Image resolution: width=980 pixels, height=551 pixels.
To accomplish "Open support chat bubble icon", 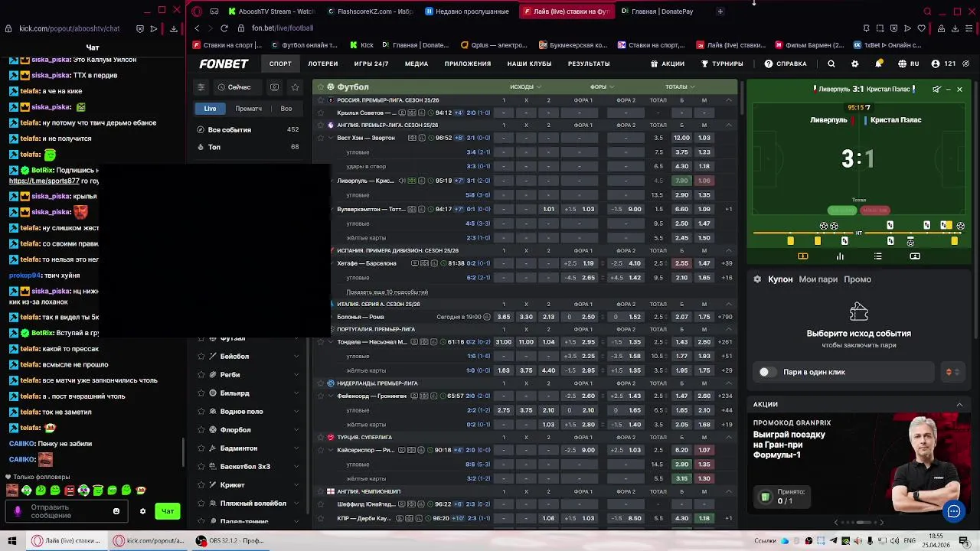I will click(954, 511).
